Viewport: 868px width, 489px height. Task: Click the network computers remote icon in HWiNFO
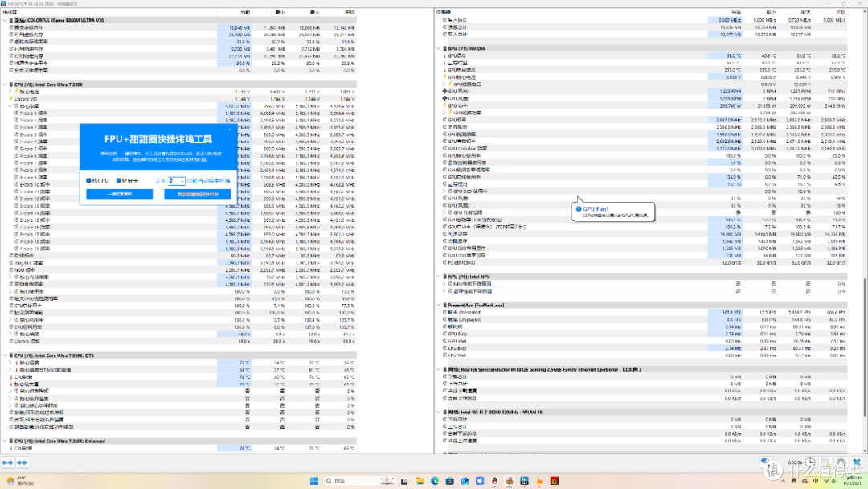[766, 462]
